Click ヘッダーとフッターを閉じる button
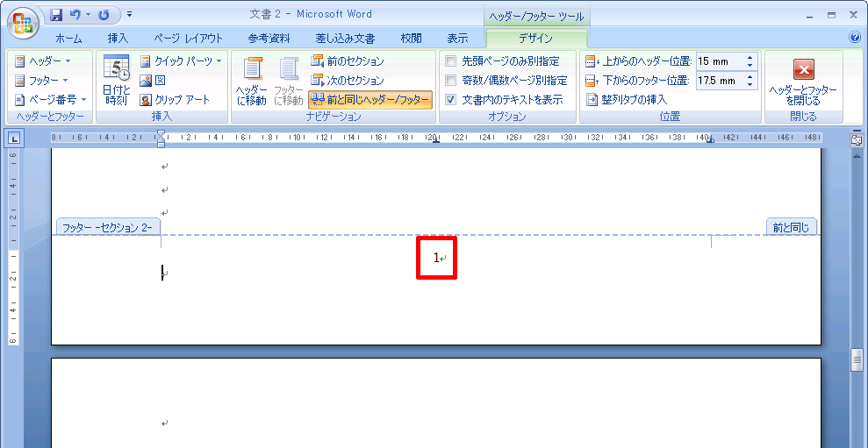The image size is (868, 448). pos(803,82)
